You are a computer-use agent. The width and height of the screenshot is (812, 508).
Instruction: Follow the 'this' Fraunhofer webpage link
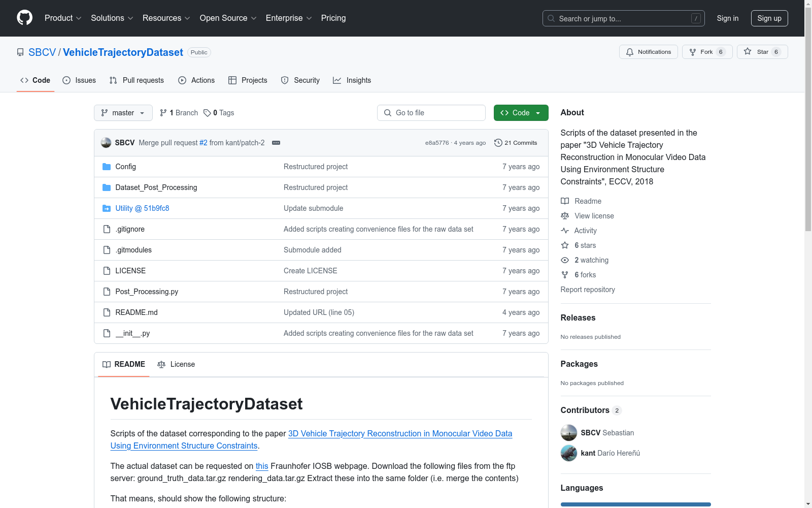coord(262,466)
